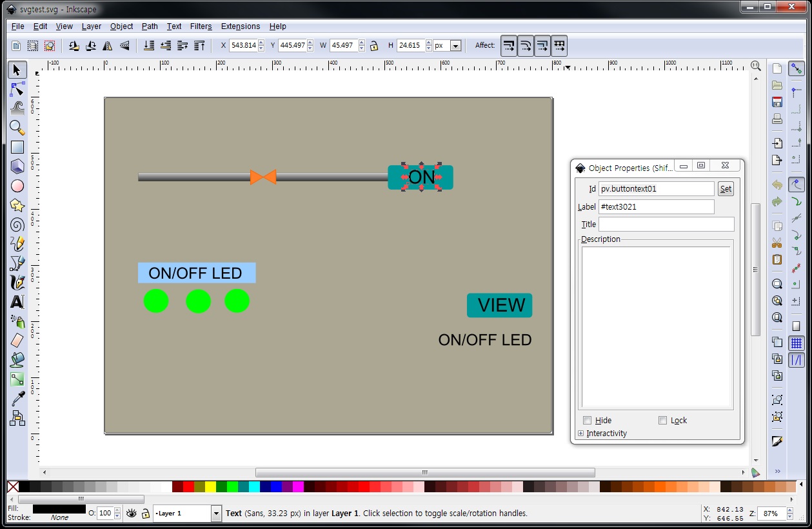Select the Node editing tool
The height and width of the screenshot is (529, 812).
pyautogui.click(x=17, y=88)
